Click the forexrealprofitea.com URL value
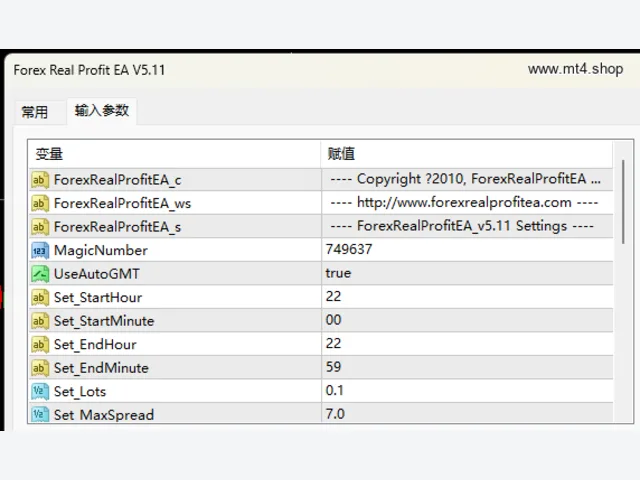640x480 pixels. pyautogui.click(x=464, y=202)
